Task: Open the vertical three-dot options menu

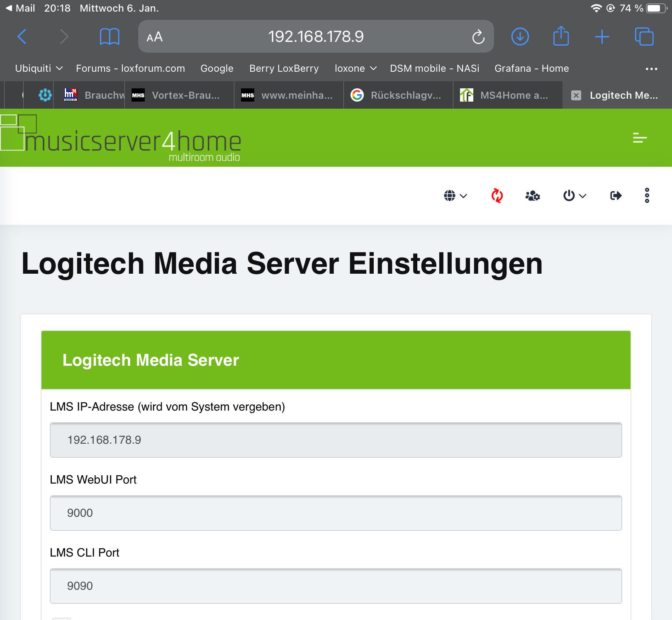Action: point(647,195)
